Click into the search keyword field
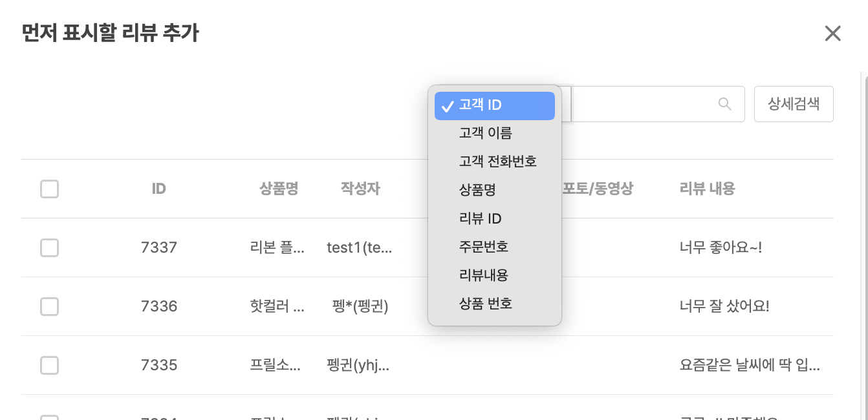The width and height of the screenshot is (868, 420). 644,104
